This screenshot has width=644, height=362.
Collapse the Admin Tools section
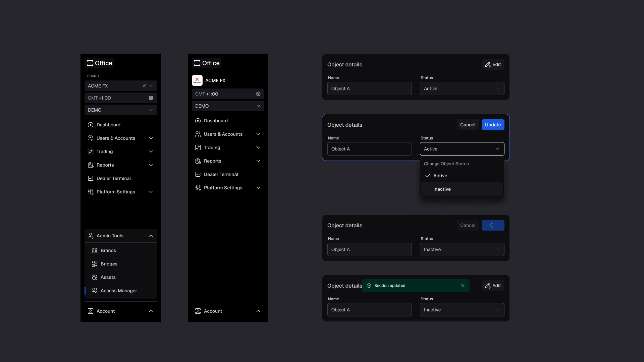tap(151, 236)
